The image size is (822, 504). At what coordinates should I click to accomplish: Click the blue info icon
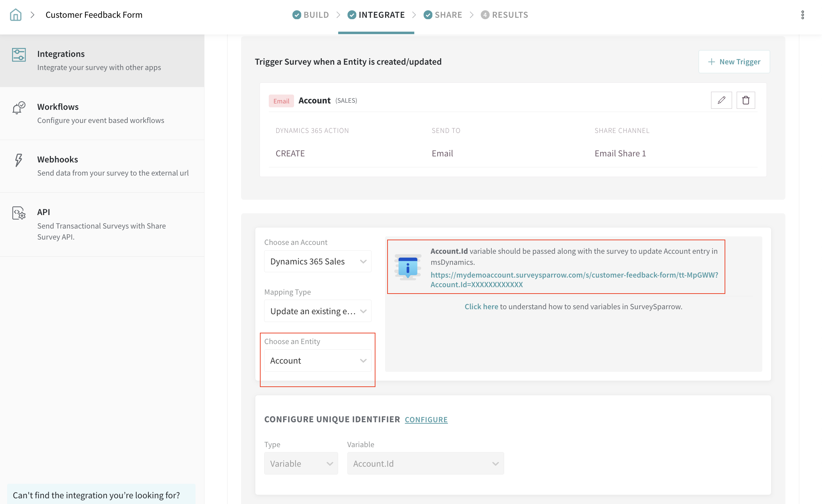click(x=408, y=267)
